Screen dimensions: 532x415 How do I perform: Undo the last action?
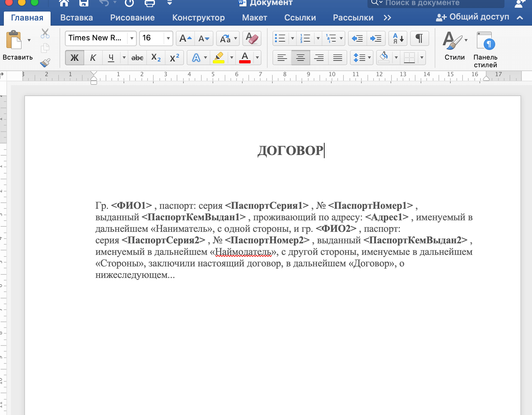click(104, 3)
